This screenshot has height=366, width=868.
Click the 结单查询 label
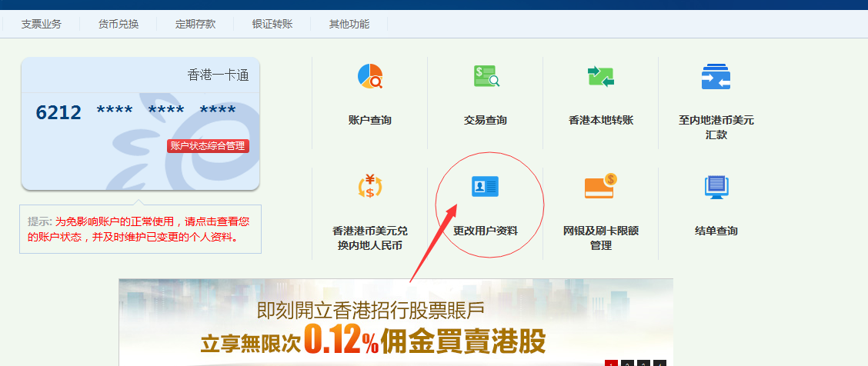pos(716,231)
